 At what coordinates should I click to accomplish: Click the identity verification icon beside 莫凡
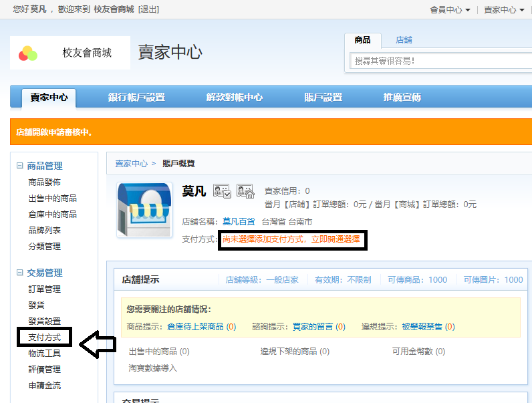[x=222, y=191]
